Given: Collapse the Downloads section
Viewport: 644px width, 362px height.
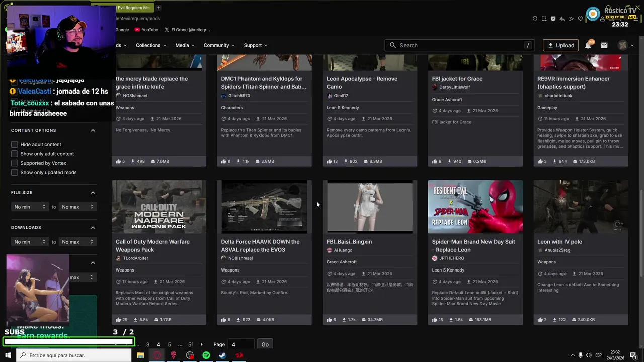Looking at the screenshot, I should point(93,227).
